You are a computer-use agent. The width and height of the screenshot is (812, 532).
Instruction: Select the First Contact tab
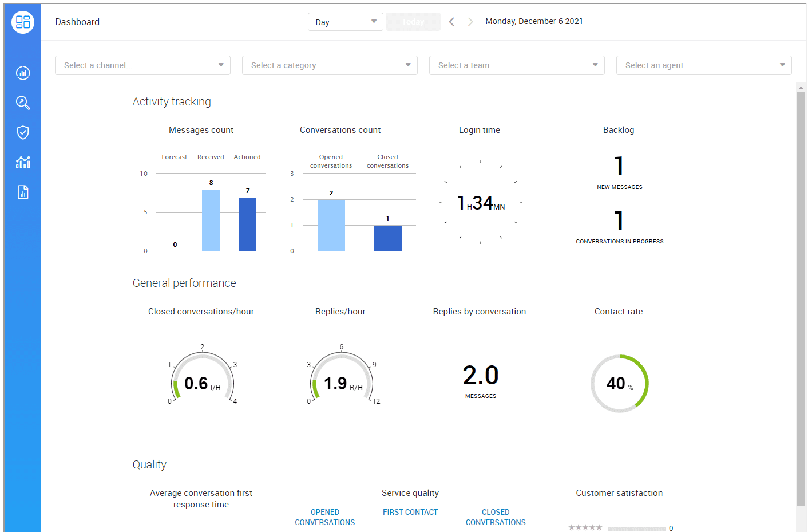(x=410, y=512)
